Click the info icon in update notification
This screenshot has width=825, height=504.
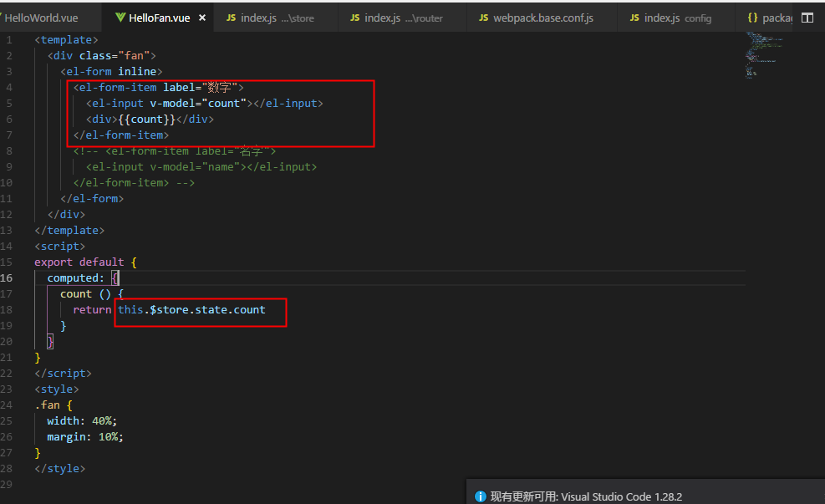coord(481,496)
